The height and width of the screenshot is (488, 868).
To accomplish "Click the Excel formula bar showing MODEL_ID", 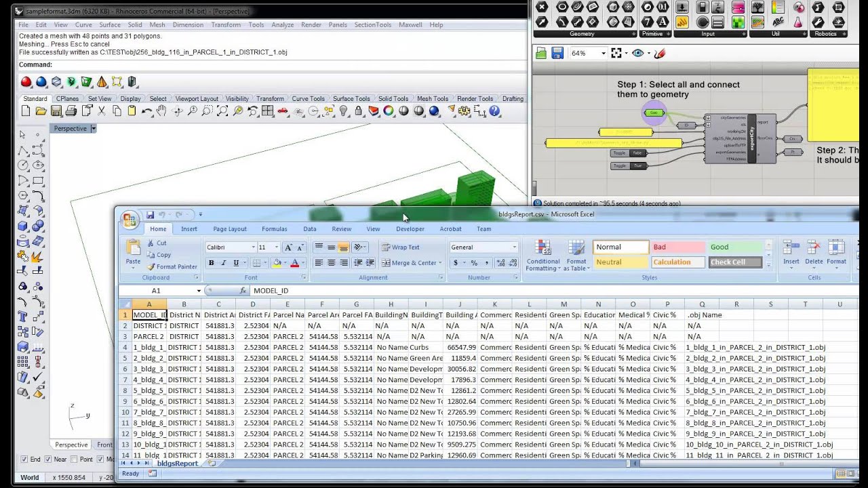I will [555, 291].
